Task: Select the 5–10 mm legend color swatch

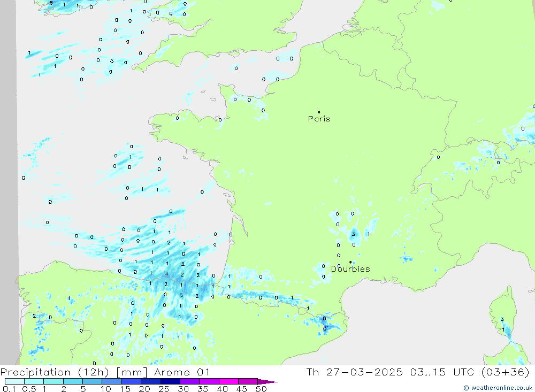Action: tap(92, 381)
